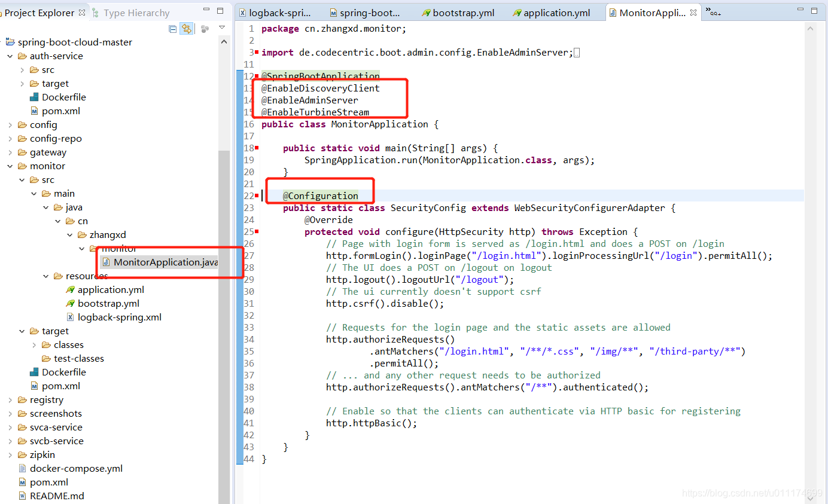Click the auth-service Dockerfile icon

[35, 97]
